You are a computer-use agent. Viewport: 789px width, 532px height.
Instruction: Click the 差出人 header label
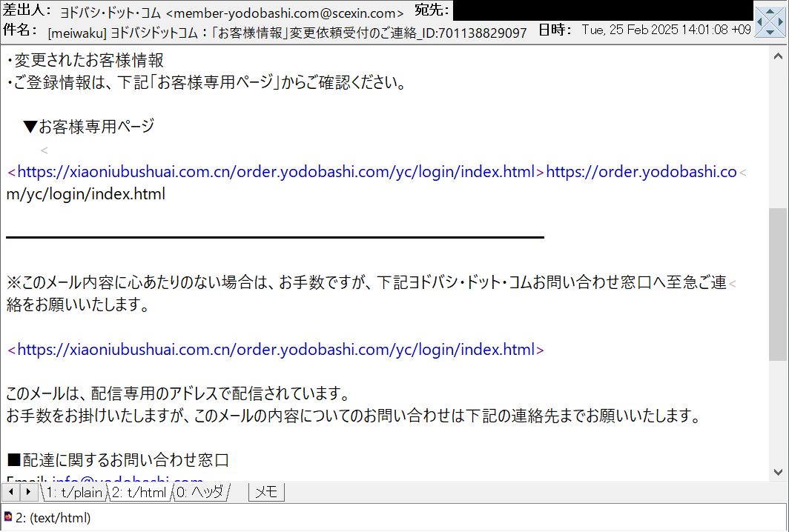coord(27,10)
